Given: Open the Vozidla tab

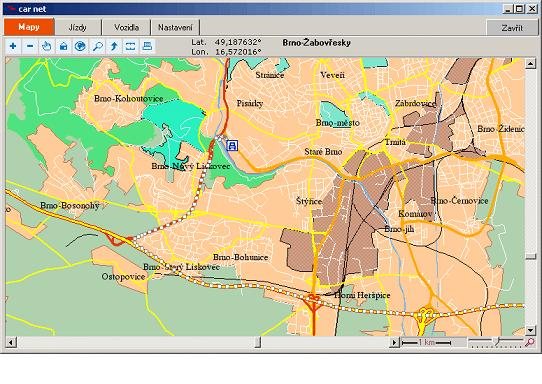Looking at the screenshot, I should pyautogui.click(x=127, y=27).
